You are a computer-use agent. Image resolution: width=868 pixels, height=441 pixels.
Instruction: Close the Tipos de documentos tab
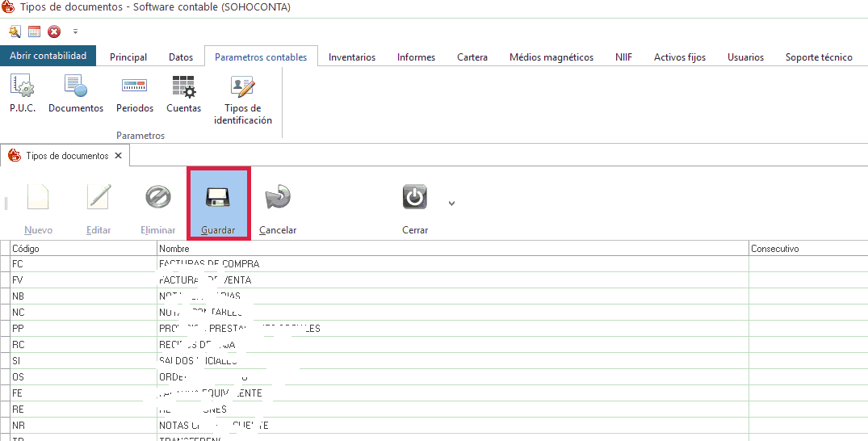tap(118, 156)
